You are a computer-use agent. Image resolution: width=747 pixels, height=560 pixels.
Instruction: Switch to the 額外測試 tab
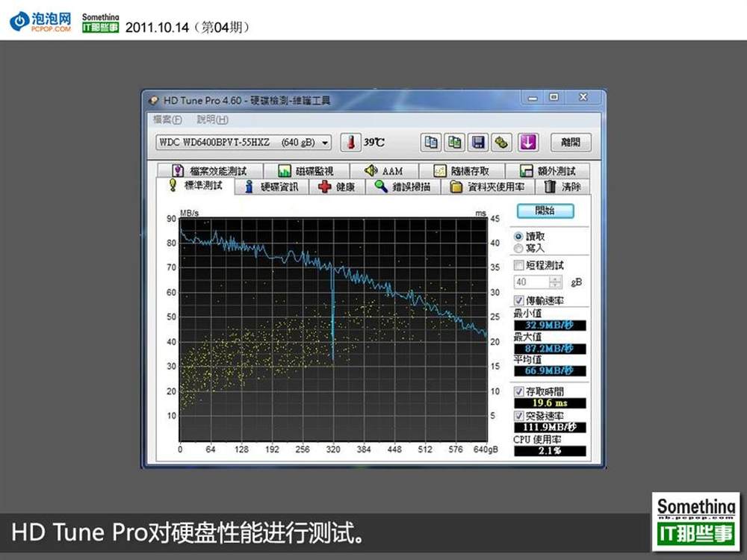(x=548, y=170)
